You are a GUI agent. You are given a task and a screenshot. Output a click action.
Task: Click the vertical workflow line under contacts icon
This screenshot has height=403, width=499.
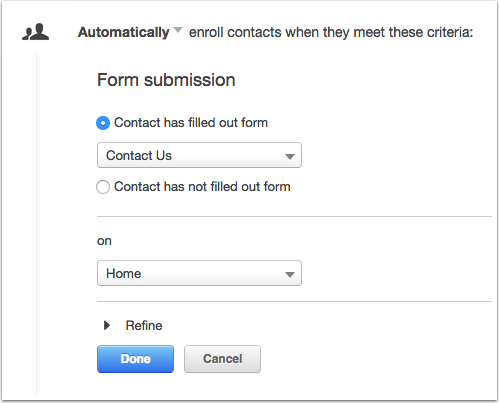(x=36, y=224)
